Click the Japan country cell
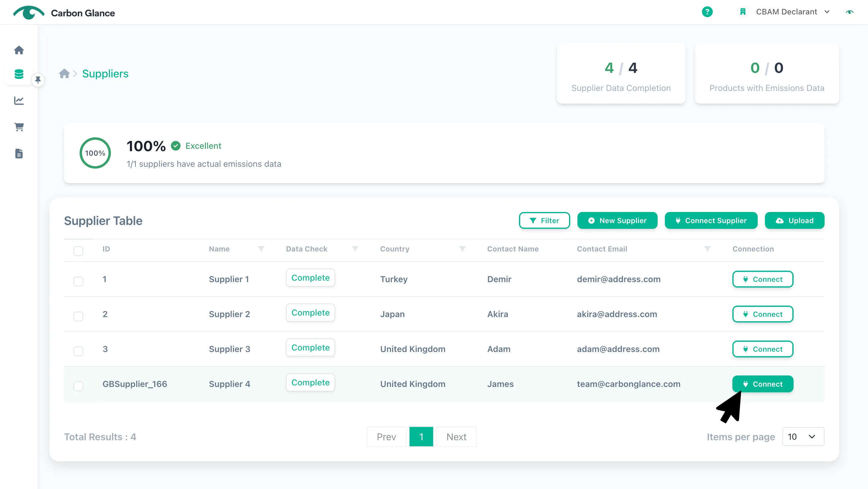The image size is (868, 489). pyautogui.click(x=392, y=314)
